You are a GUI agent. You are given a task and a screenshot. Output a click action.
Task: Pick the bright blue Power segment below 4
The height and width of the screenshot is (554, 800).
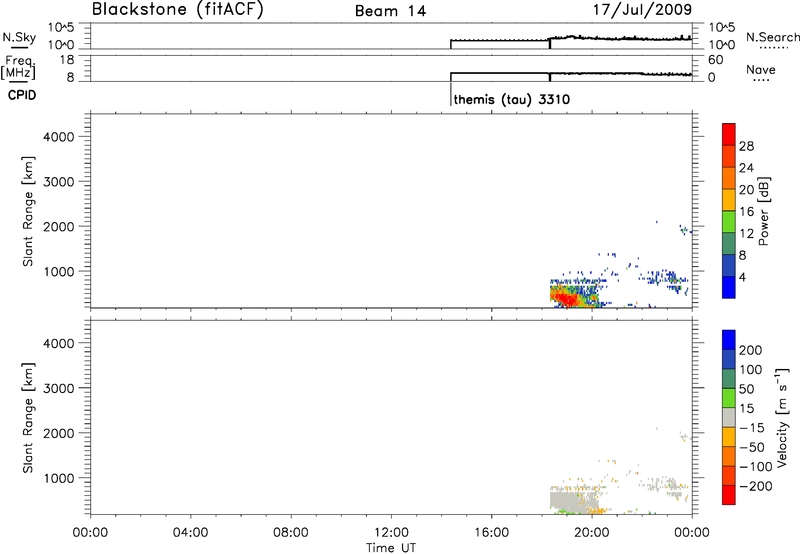729,287
